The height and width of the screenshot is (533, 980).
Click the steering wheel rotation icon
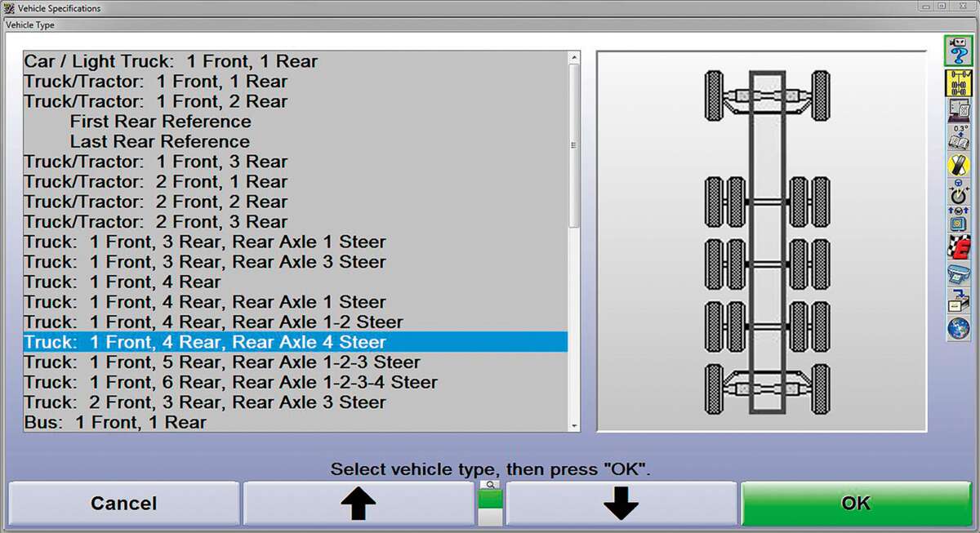956,193
